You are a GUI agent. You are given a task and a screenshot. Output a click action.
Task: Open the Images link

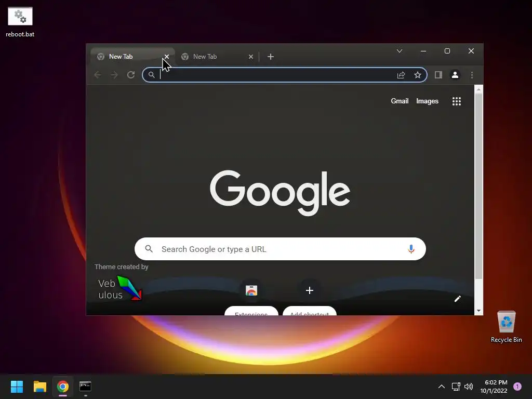point(427,101)
